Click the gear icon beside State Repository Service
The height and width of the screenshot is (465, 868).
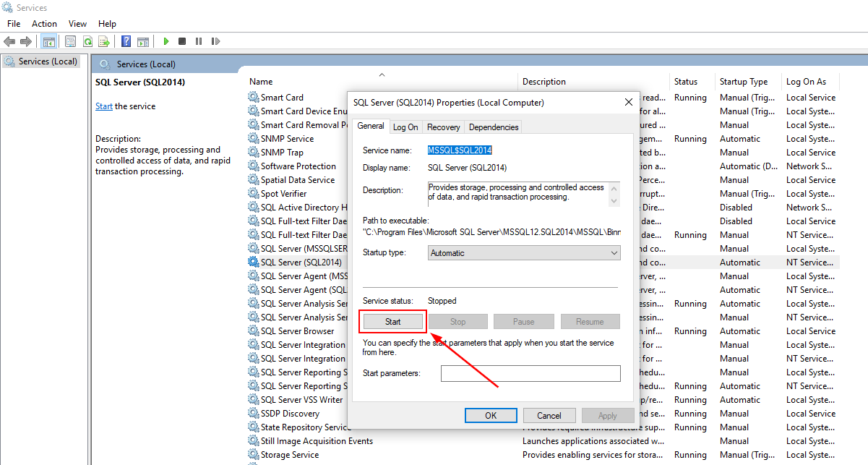click(253, 427)
